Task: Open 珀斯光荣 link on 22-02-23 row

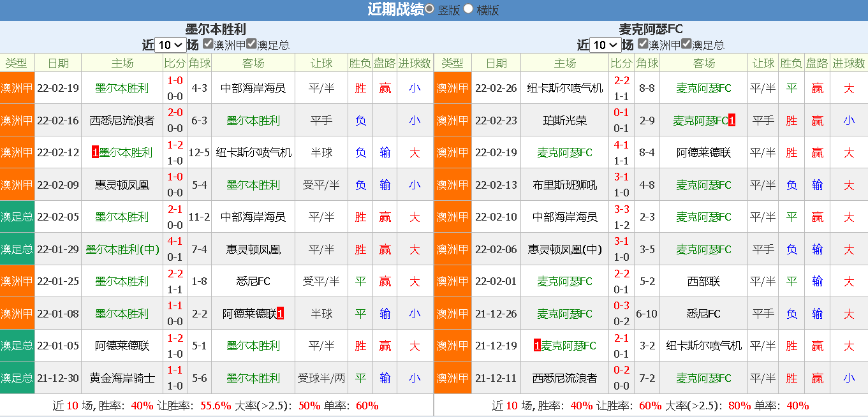Action: pyautogui.click(x=565, y=121)
